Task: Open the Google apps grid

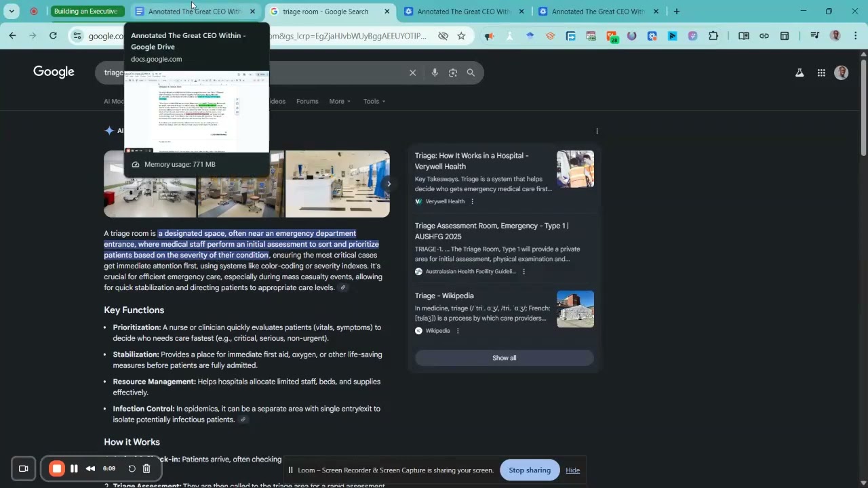Action: pos(821,73)
